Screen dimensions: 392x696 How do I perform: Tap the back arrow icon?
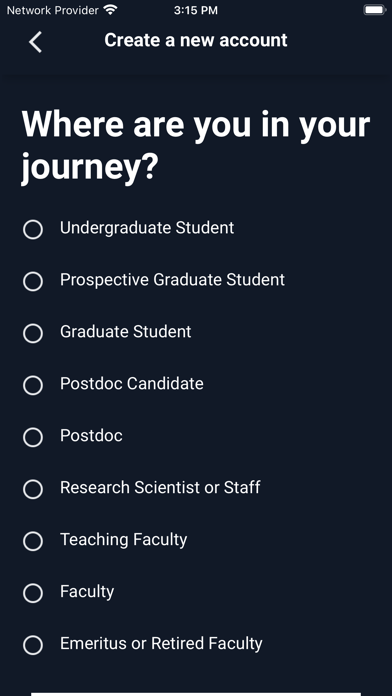click(35, 42)
